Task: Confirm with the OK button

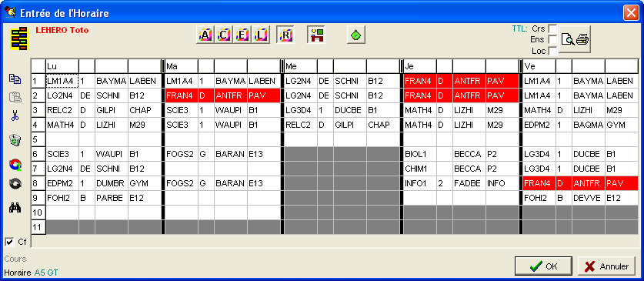Action: pos(543,266)
